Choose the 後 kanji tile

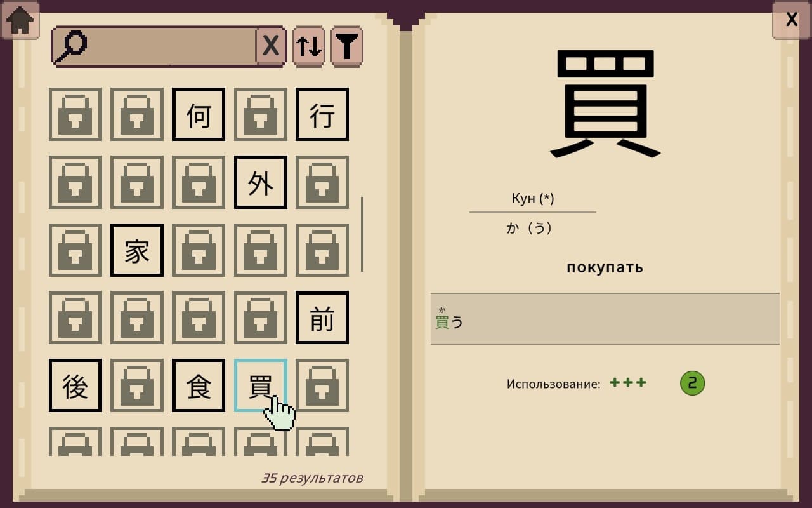pos(75,385)
